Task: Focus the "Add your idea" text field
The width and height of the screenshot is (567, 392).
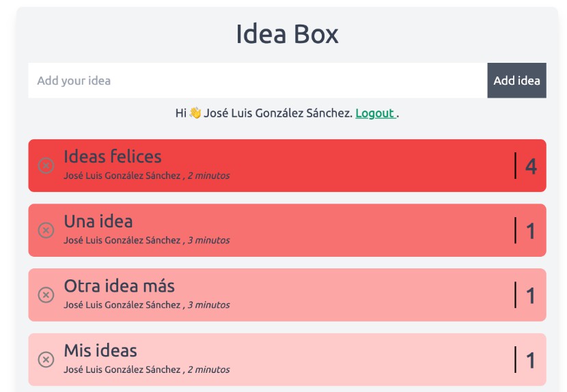Action: tap(258, 81)
